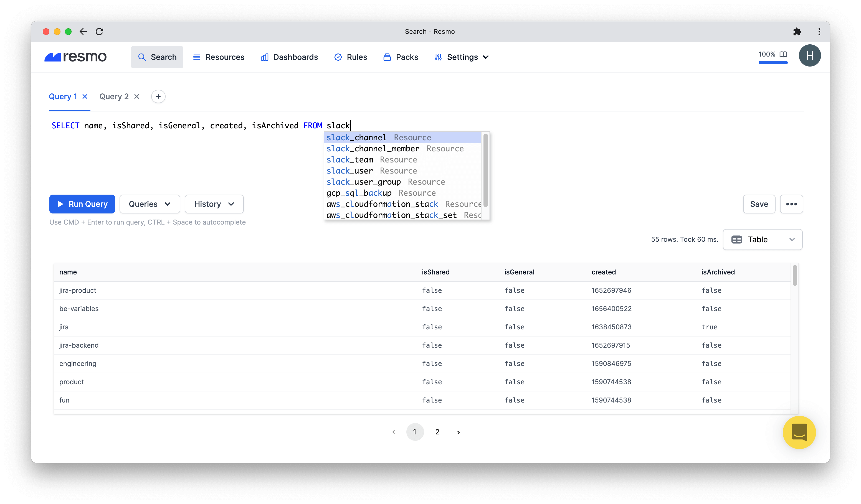
Task: Open the more options ellipsis button
Action: click(792, 204)
